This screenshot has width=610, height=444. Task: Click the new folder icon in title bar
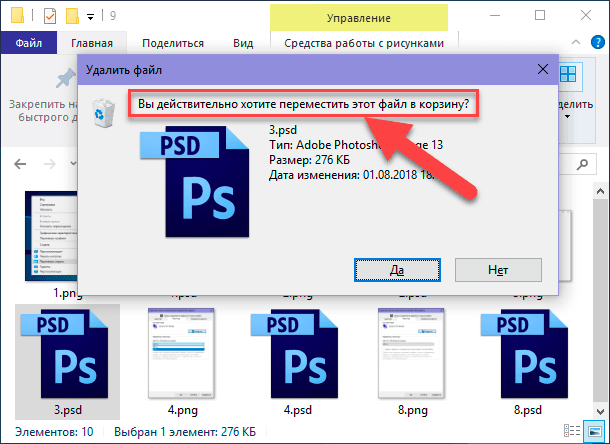pyautogui.click(x=72, y=16)
